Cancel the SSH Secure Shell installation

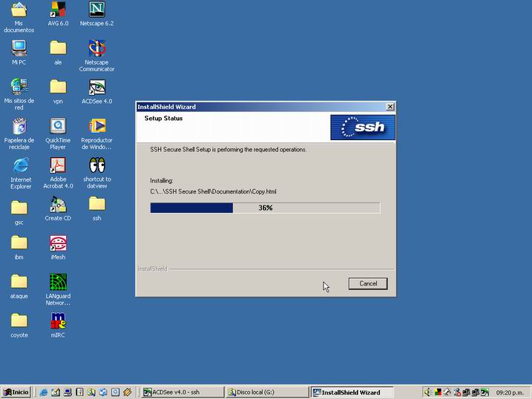point(368,283)
